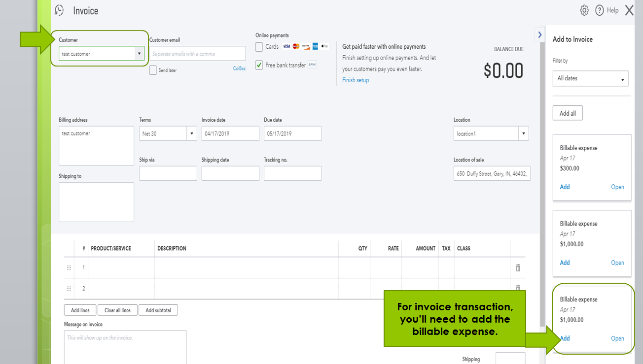Click the Help question mark icon

[600, 10]
